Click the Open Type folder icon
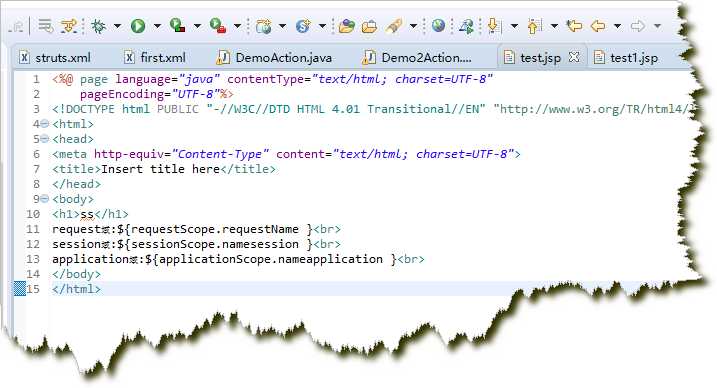 point(347,26)
